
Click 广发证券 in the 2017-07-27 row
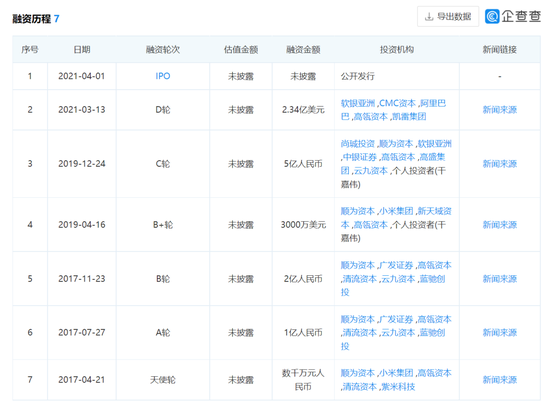(x=396, y=319)
